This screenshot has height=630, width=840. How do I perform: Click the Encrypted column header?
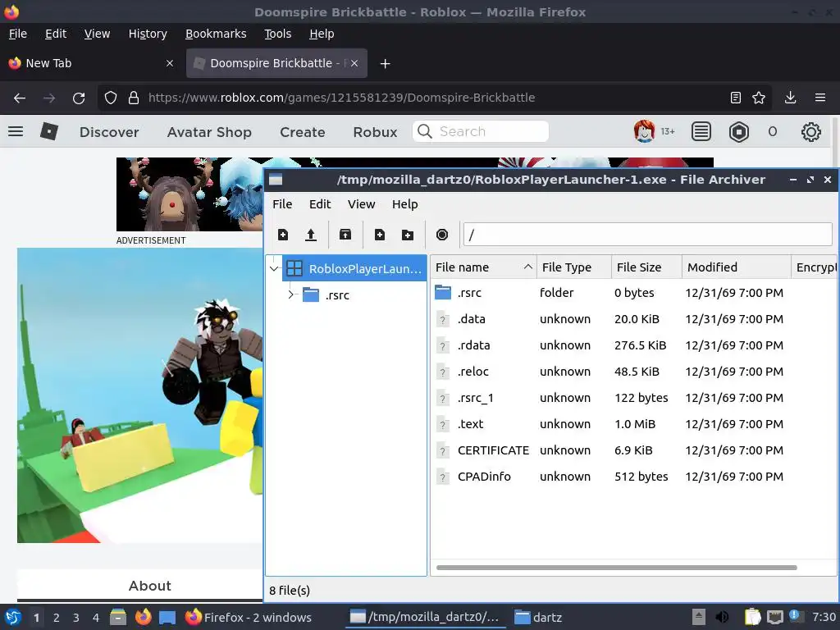click(815, 267)
